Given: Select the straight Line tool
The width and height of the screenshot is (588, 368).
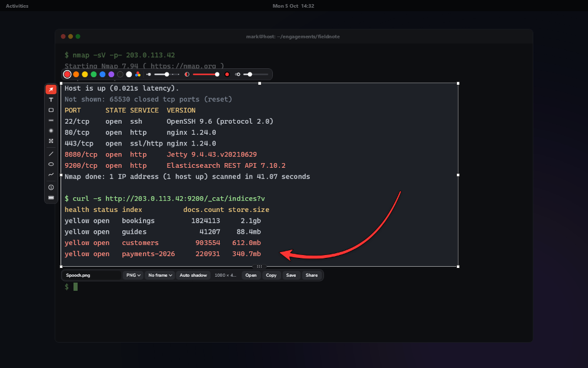Looking at the screenshot, I should 51,154.
